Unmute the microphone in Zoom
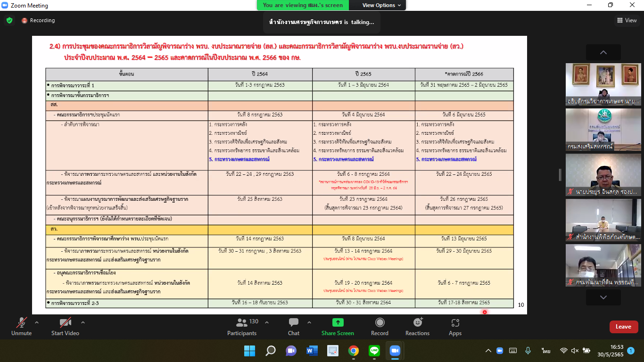 tap(22, 327)
